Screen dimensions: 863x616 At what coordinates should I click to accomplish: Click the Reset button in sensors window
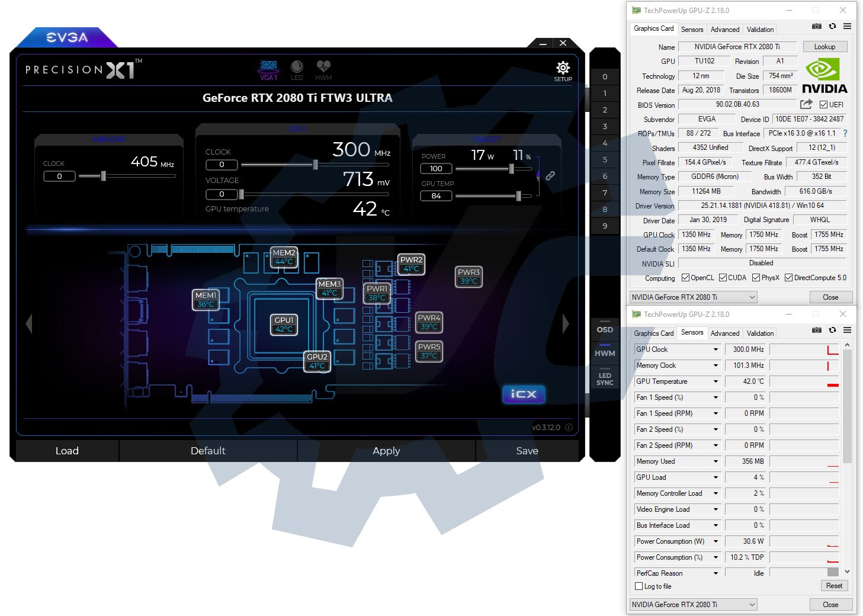click(x=834, y=586)
